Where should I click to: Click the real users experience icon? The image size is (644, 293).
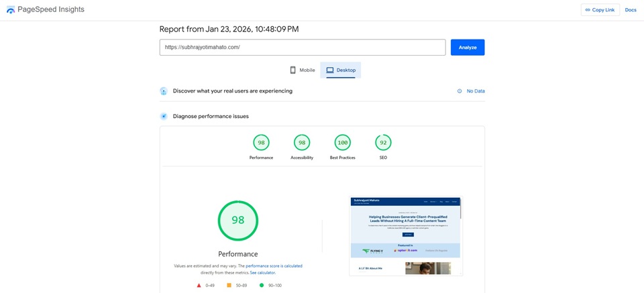pyautogui.click(x=164, y=91)
